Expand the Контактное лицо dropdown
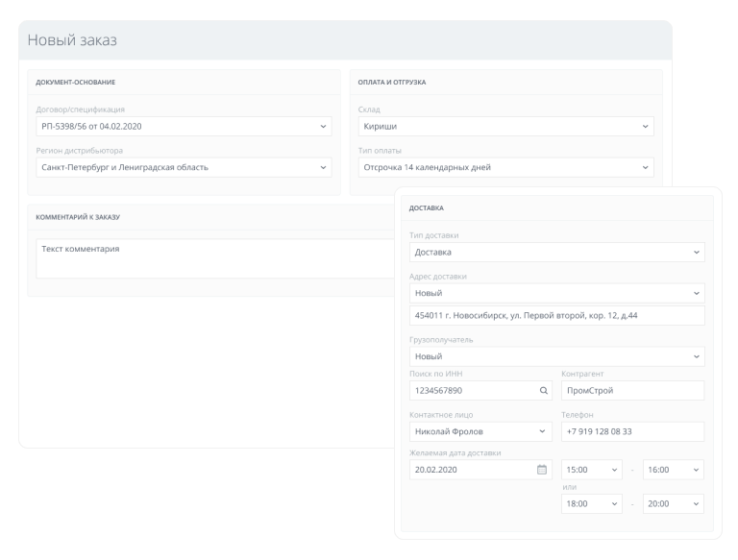The width and height of the screenshot is (738, 560). [x=480, y=431]
